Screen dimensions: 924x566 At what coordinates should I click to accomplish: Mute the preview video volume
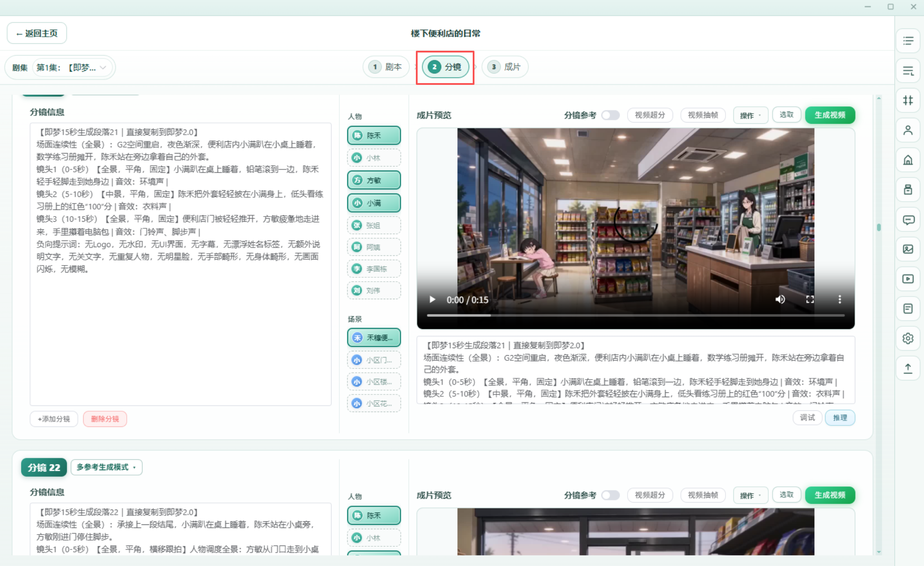point(780,300)
